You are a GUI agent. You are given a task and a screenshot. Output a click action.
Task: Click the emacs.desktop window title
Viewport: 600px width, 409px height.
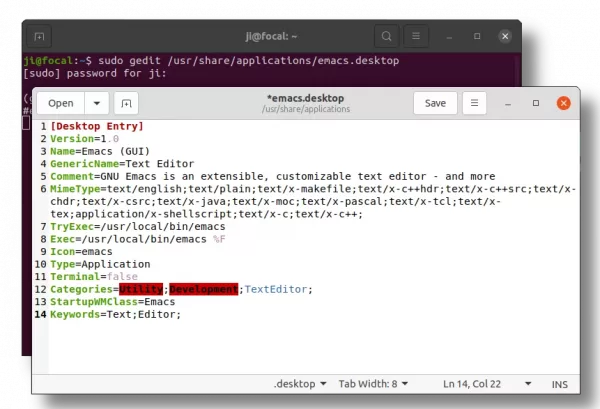click(x=306, y=98)
